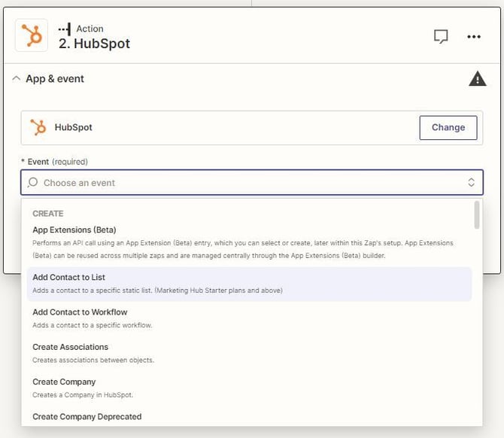
Task: Click the search magnifier icon in Event field
Action: pos(33,183)
